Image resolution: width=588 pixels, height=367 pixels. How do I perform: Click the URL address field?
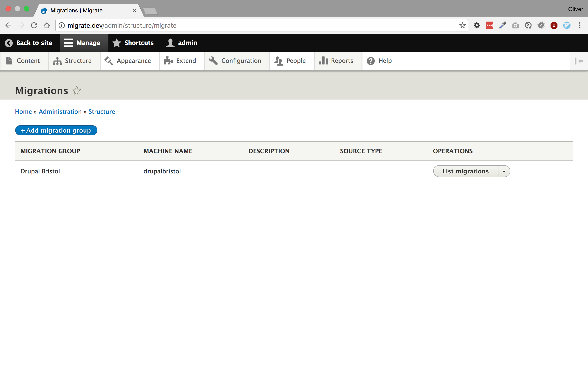click(243, 25)
